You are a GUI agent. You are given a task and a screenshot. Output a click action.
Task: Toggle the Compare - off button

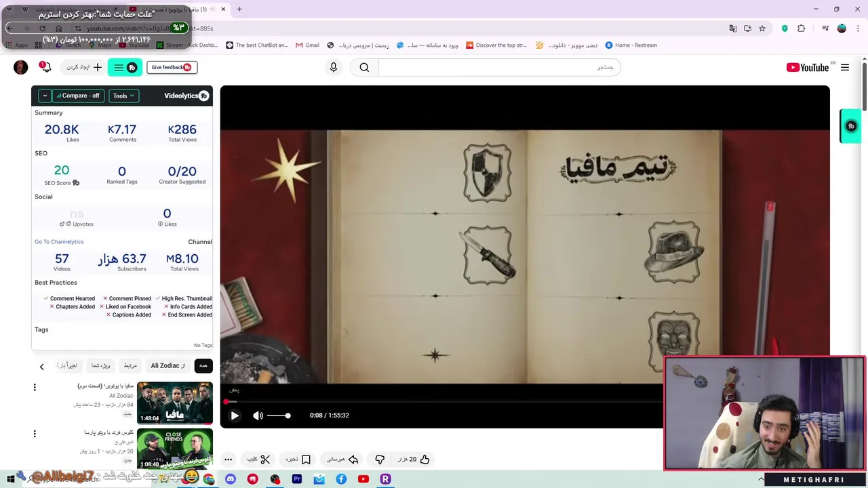(77, 96)
